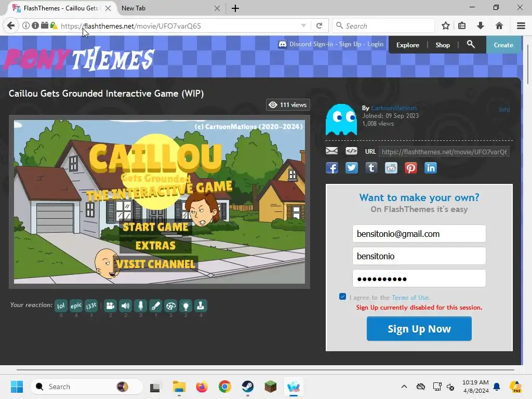
Task: Open the Shop menu item
Action: 443,45
